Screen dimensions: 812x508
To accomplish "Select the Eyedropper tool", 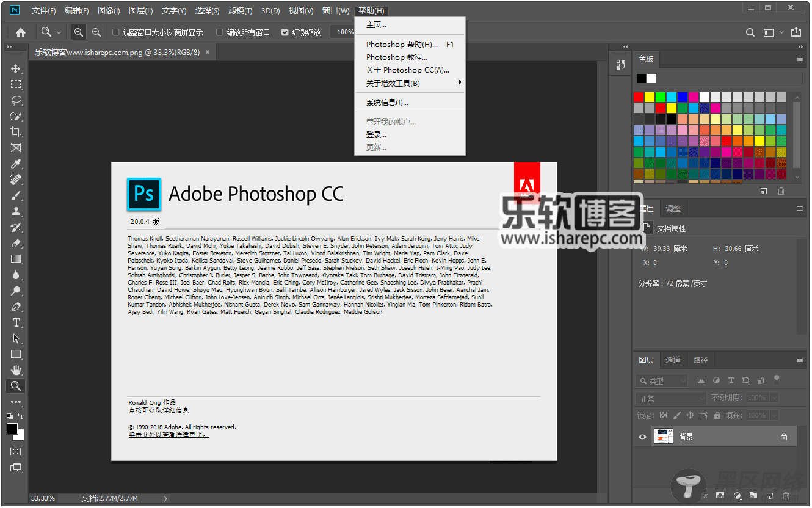I will [x=16, y=164].
